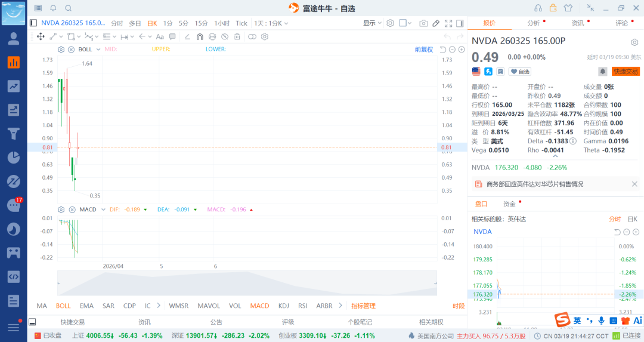The width and height of the screenshot is (644, 342).
Task: Open news 商务部回应英伟达对华芯片销售情况
Action: (x=535, y=184)
